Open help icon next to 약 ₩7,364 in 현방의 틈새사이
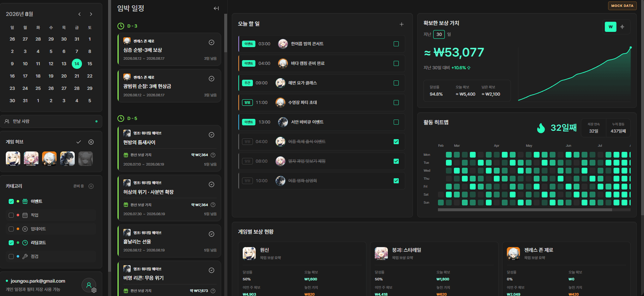This screenshot has width=644, height=296. (213, 155)
